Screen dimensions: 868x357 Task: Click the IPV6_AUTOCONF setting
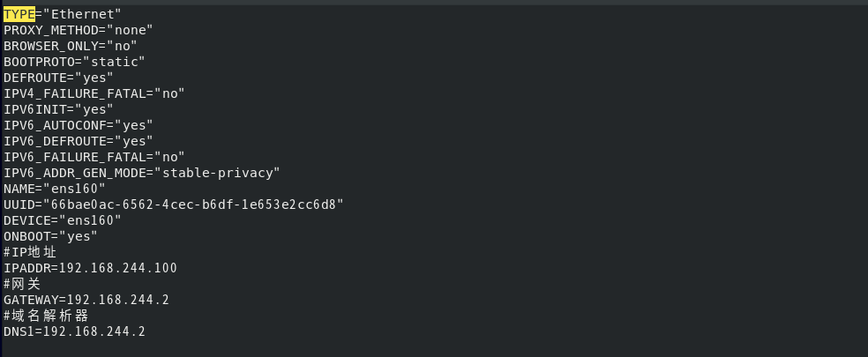point(78,125)
